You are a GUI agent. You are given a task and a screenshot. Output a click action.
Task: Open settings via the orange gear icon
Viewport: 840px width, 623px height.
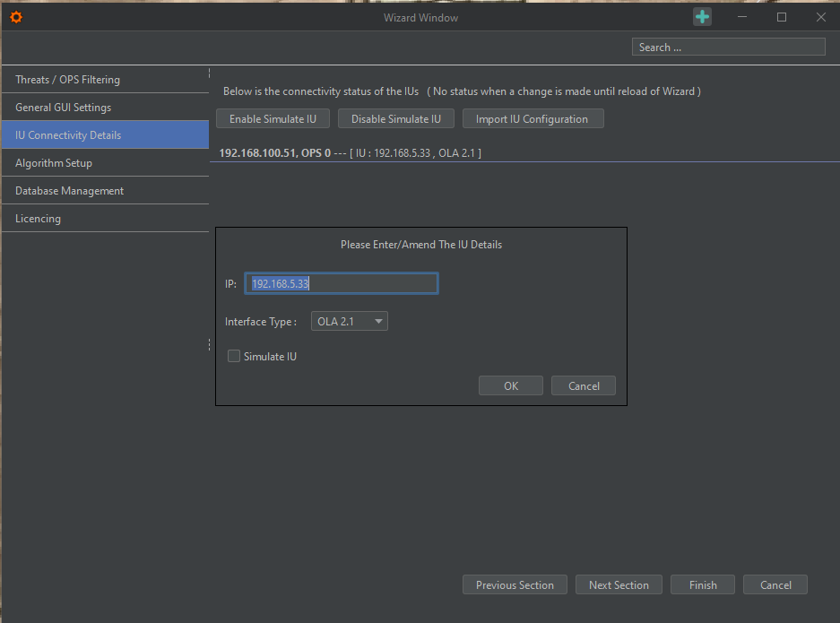(x=15, y=16)
